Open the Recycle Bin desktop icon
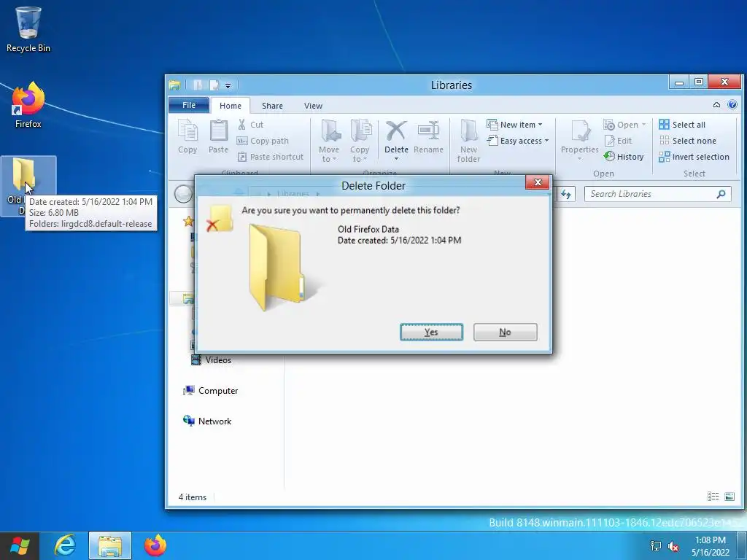Screen dimensions: 747x560 [x=28, y=29]
